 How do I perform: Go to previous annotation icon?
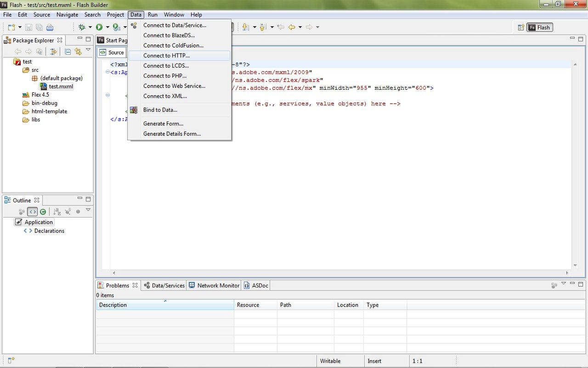[263, 27]
